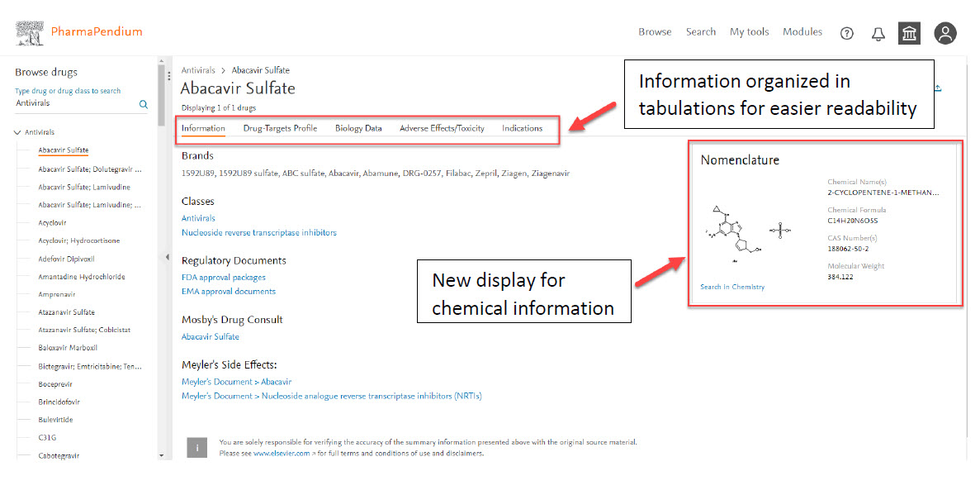
Task: Click the institution building icon
Action: [x=909, y=33]
